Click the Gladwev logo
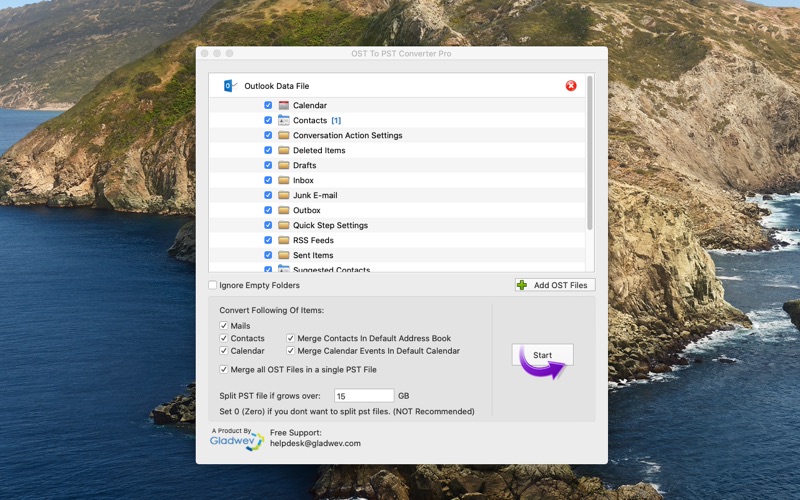Viewport: 800px width, 500px height. pyautogui.click(x=237, y=439)
